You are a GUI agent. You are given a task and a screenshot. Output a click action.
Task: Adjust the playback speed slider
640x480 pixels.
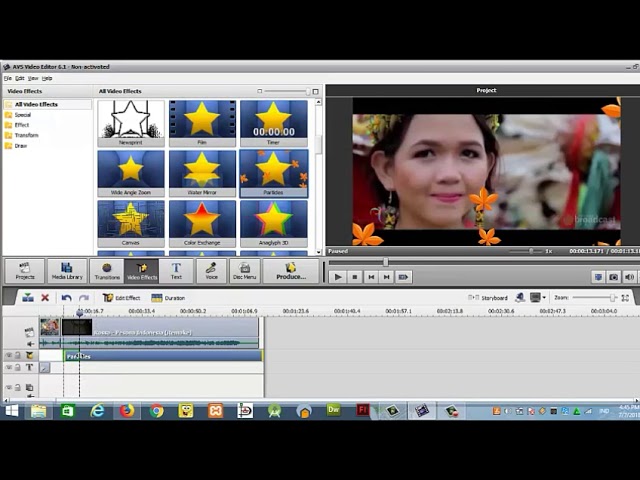(x=531, y=251)
